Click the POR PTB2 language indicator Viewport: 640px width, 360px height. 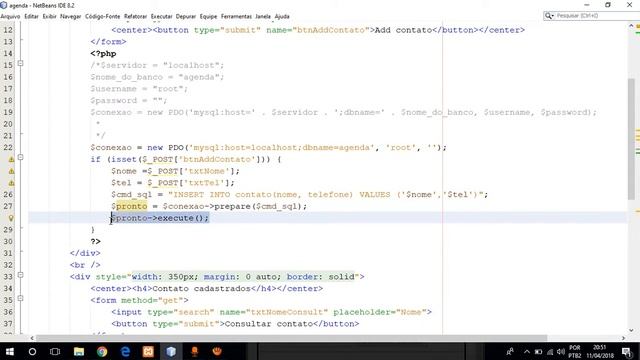[x=575, y=351]
